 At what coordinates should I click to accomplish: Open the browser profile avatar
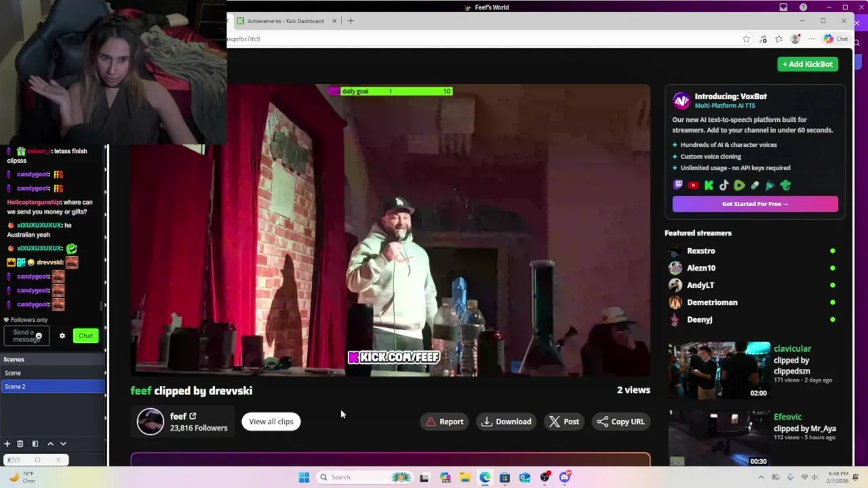(x=795, y=39)
